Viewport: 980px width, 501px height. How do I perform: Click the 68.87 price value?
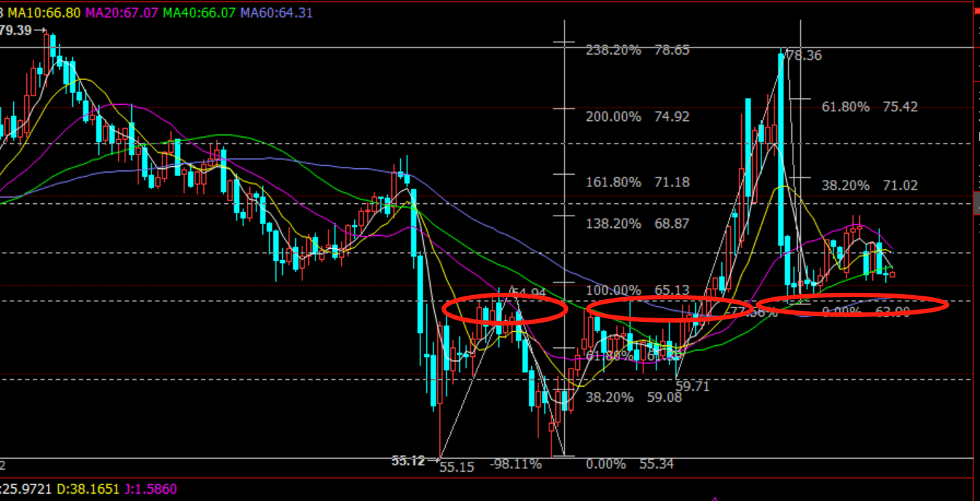point(672,224)
